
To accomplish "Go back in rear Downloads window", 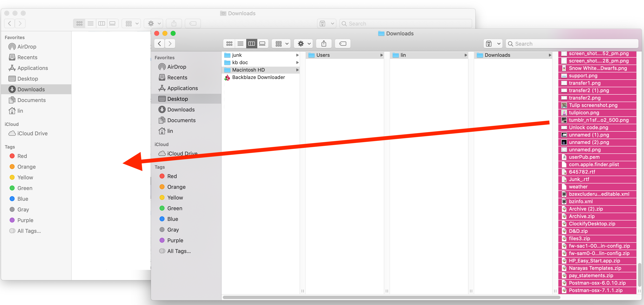I will [x=9, y=23].
